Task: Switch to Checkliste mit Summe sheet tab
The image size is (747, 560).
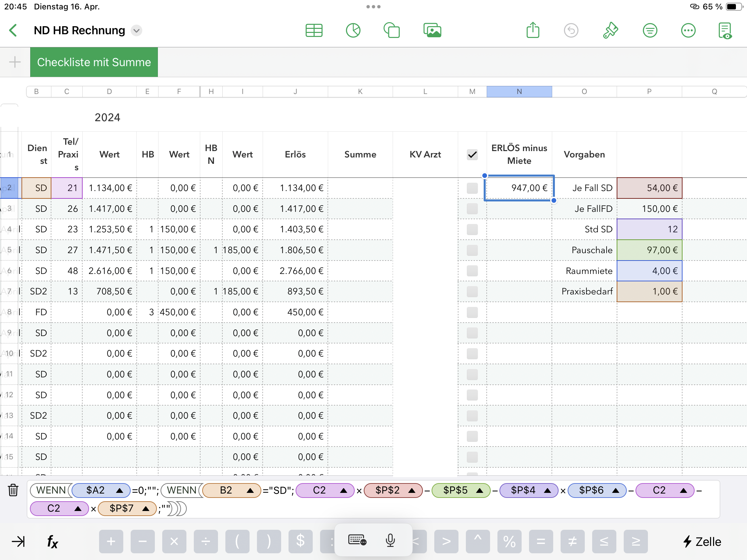Action: click(94, 62)
